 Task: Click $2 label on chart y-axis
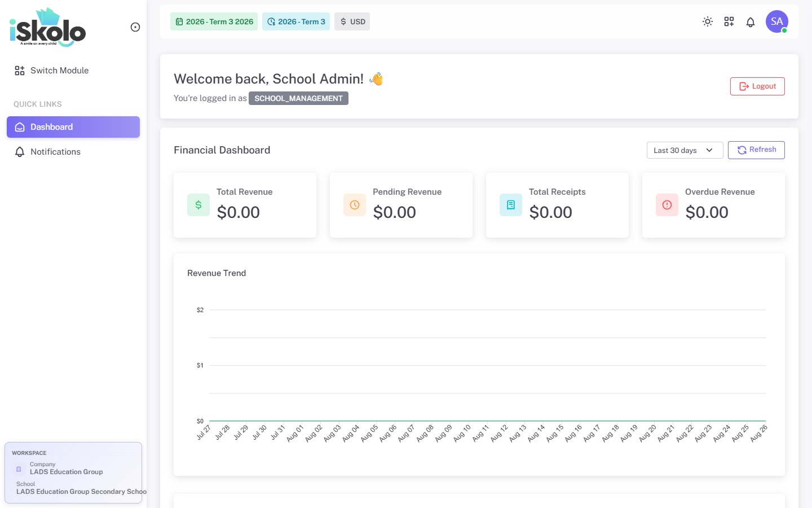[200, 310]
